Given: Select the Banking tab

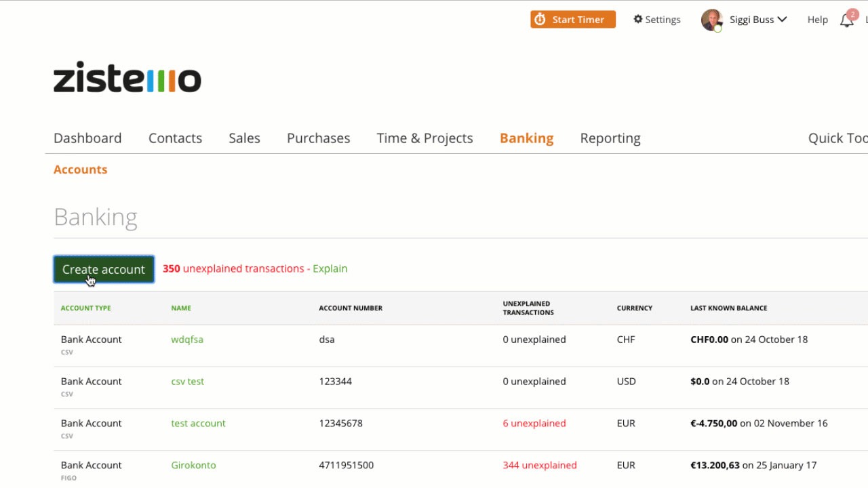Looking at the screenshot, I should pos(526,138).
